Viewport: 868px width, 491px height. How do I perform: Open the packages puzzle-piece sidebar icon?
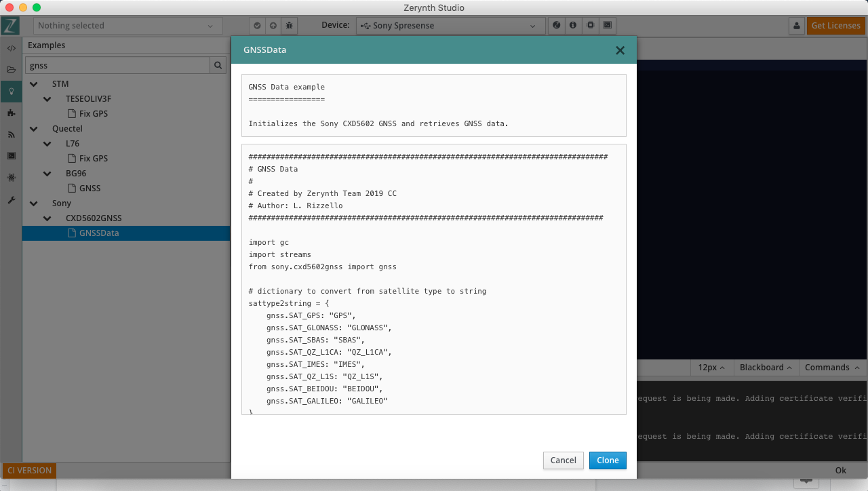click(x=11, y=113)
